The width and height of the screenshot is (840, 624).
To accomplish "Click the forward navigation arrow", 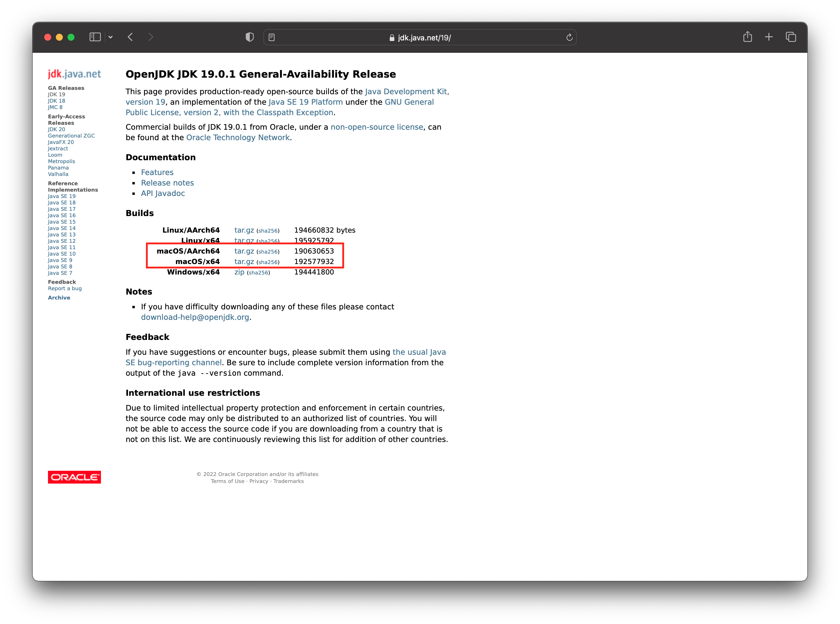I will tap(151, 37).
